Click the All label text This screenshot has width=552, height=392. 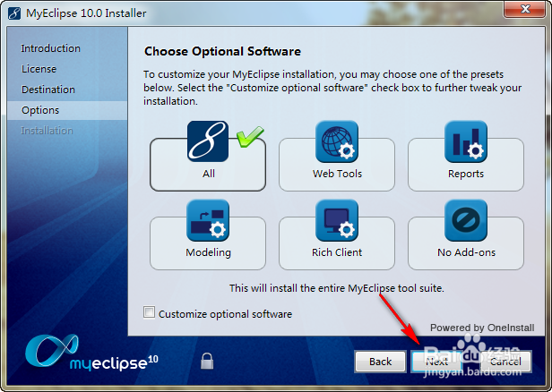pyautogui.click(x=209, y=174)
